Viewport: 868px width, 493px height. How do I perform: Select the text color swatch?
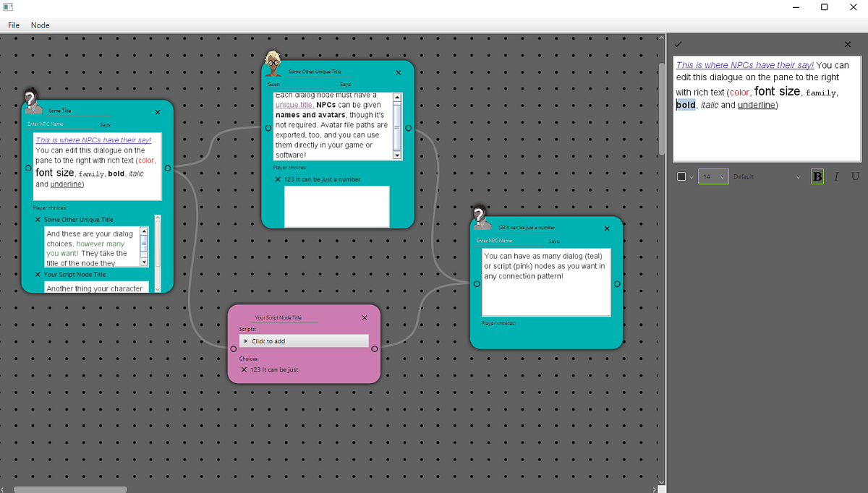(x=681, y=176)
